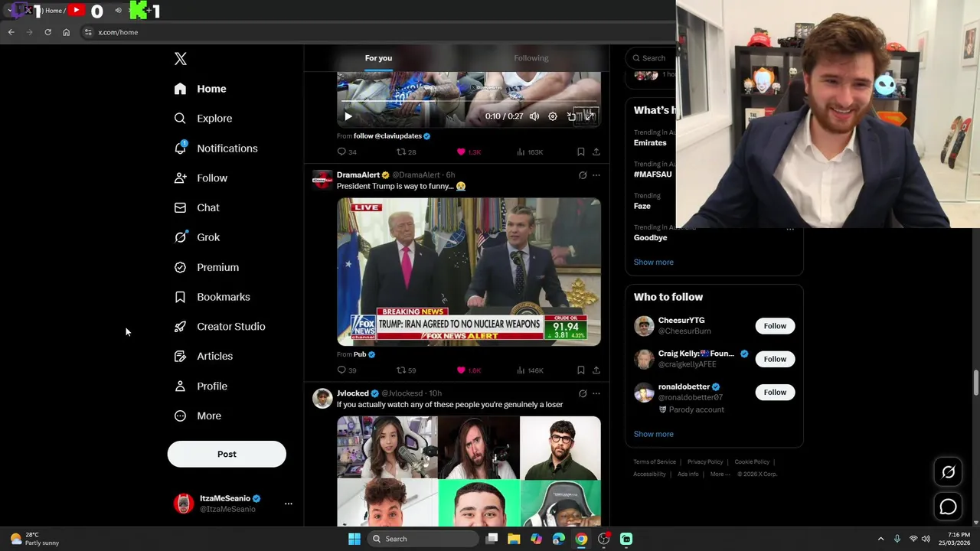Open Chat in the sidebar
980x551 pixels.
197,207
